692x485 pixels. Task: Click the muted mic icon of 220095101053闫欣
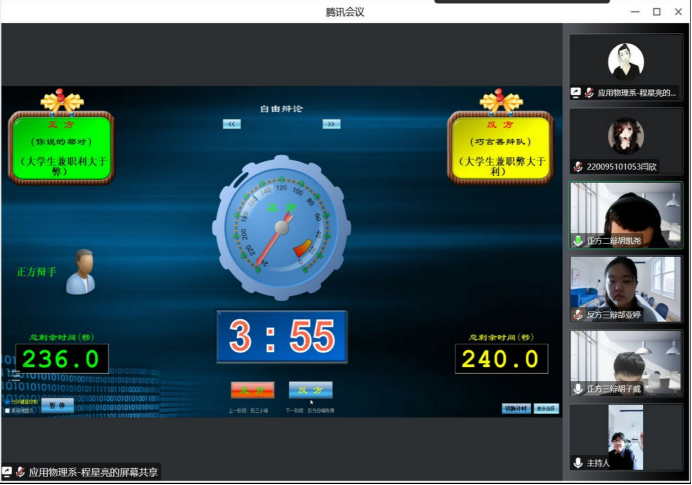click(578, 167)
